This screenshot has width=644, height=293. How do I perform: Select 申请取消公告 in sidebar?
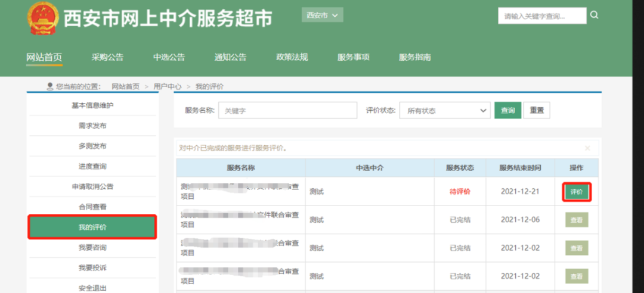coord(92,187)
